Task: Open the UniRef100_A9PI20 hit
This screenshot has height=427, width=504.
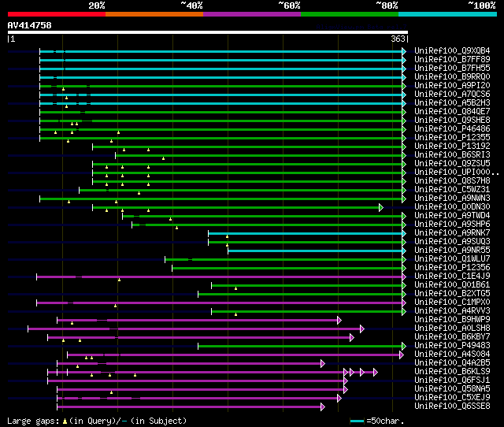Action: pyautogui.click(x=452, y=86)
